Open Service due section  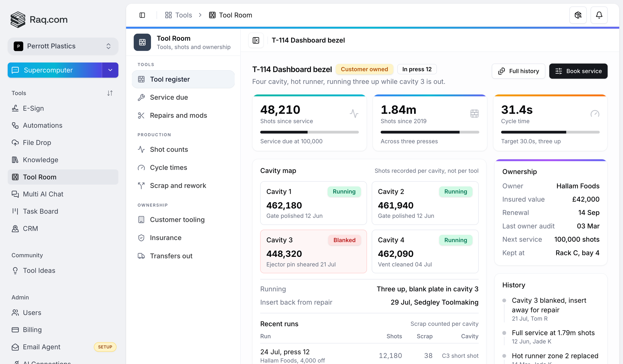(183, 97)
